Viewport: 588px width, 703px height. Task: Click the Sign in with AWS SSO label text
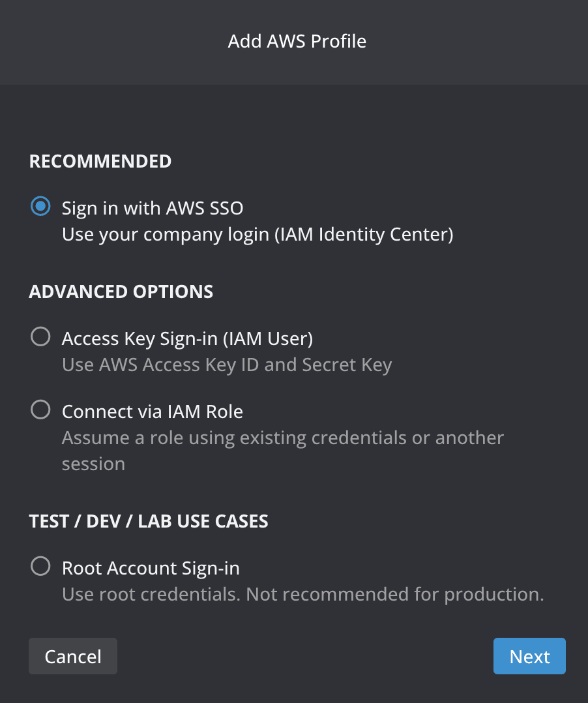click(152, 207)
